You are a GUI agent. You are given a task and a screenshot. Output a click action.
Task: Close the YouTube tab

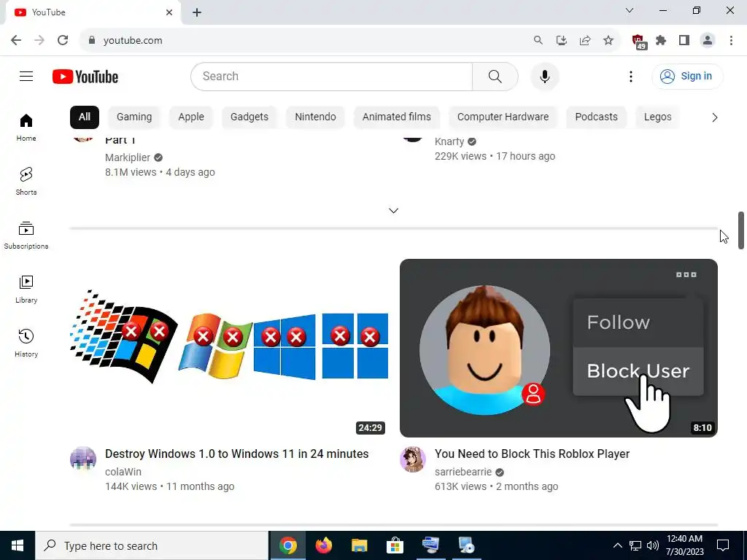(x=169, y=12)
